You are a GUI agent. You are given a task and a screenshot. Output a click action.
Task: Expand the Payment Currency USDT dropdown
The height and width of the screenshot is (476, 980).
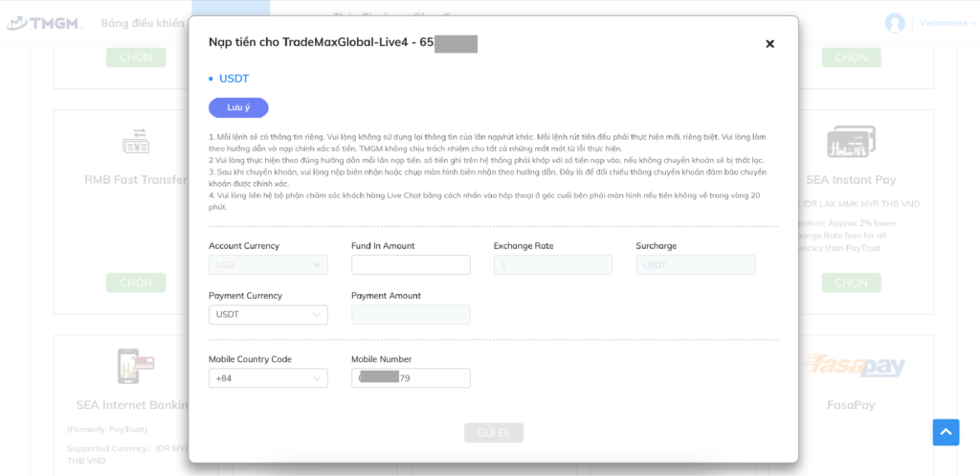(x=268, y=315)
